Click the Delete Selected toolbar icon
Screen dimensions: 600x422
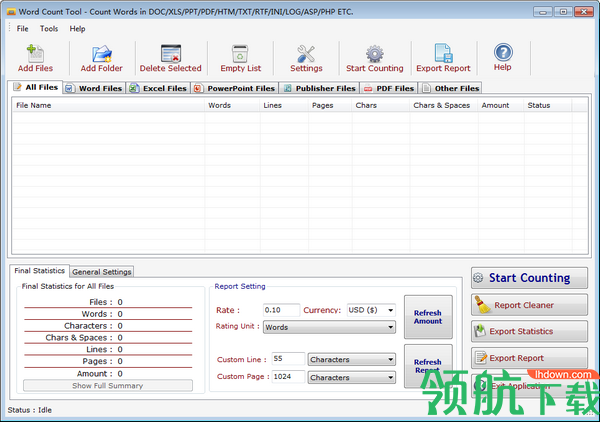tap(171, 53)
